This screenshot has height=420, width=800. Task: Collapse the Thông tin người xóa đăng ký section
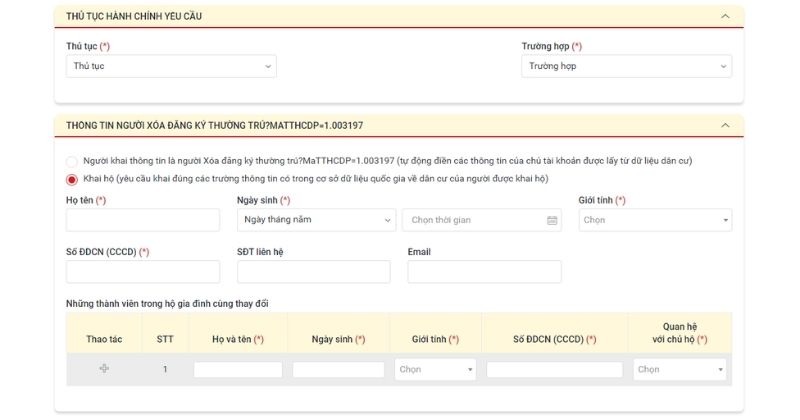pyautogui.click(x=725, y=125)
